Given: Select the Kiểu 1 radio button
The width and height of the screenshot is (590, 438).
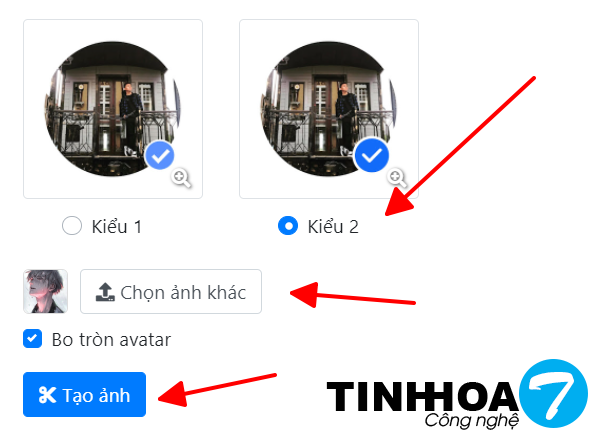Looking at the screenshot, I should [x=72, y=226].
